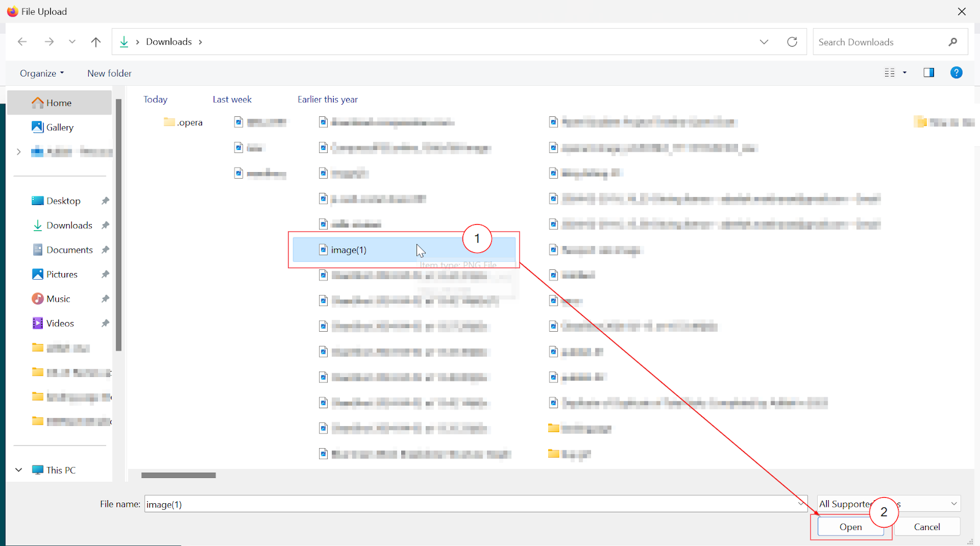Select the image(1) file
Image resolution: width=980 pixels, height=546 pixels.
(349, 250)
